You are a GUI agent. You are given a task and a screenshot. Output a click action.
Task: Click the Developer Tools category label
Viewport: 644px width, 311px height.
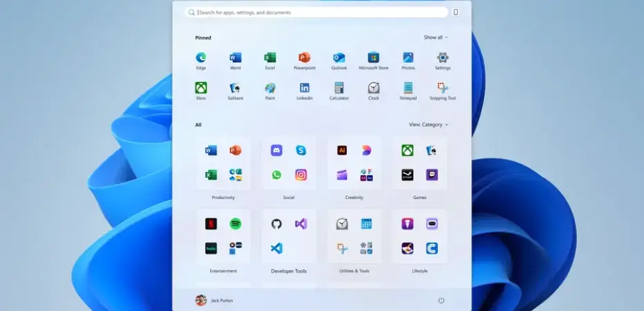tap(289, 271)
